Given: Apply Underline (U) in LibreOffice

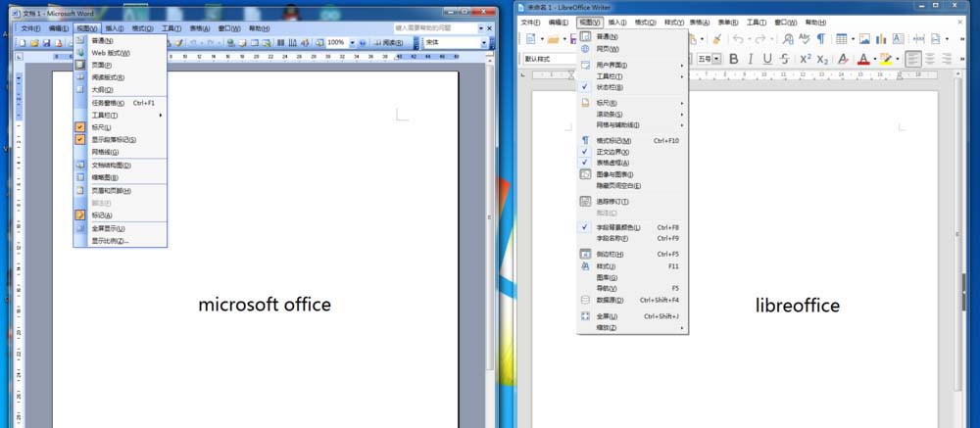Looking at the screenshot, I should (767, 59).
